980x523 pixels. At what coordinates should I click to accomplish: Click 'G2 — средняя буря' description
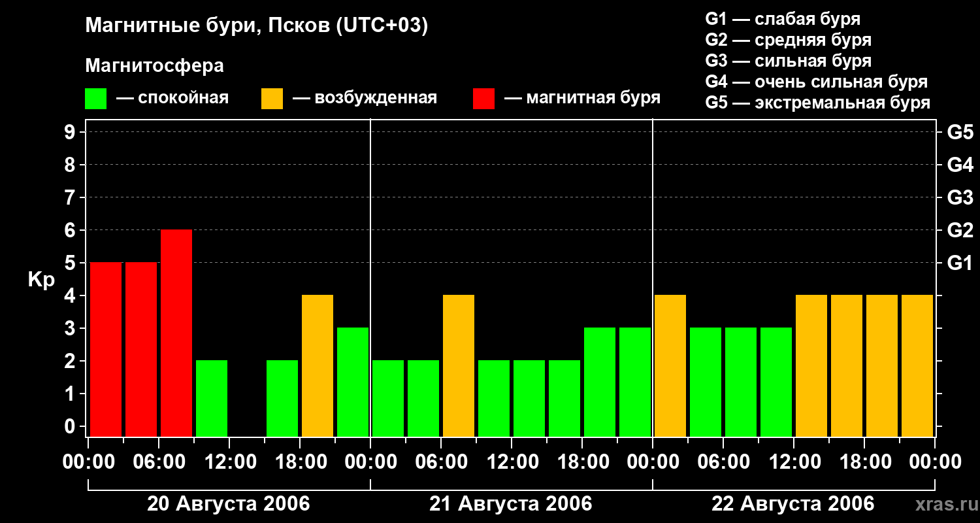coord(789,40)
